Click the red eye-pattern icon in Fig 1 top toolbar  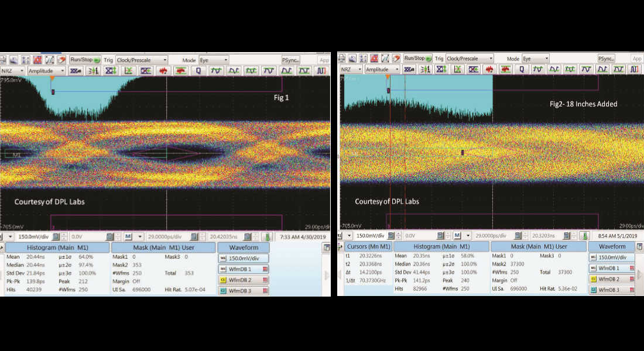click(38, 60)
